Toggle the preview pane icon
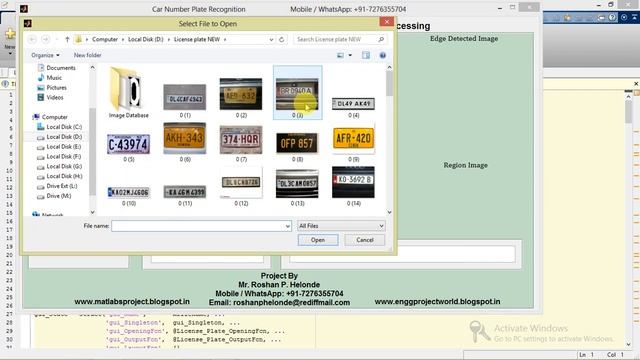640x360 pixels. pos(366,55)
